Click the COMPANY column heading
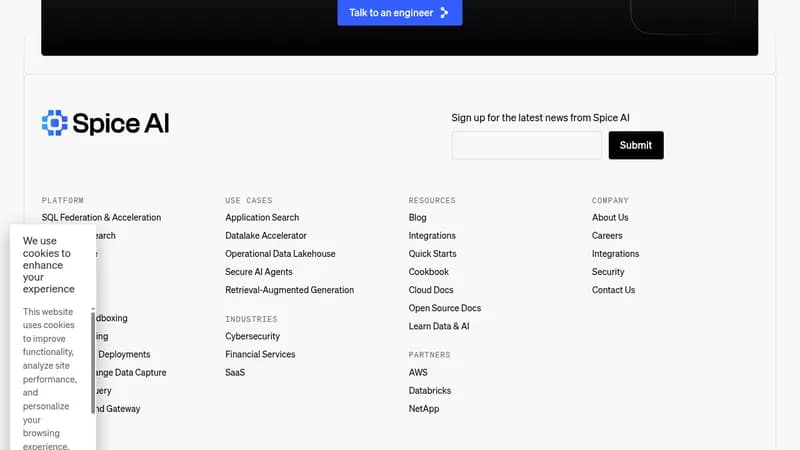The width and height of the screenshot is (800, 450). pos(610,201)
